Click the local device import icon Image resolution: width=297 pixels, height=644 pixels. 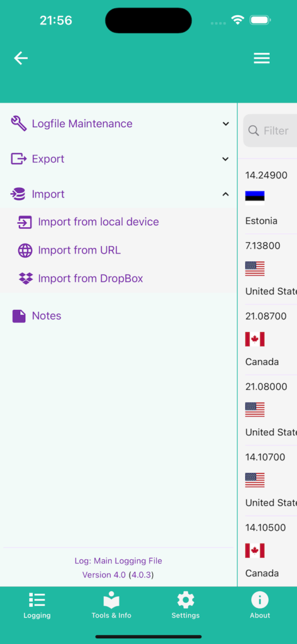coord(25,222)
